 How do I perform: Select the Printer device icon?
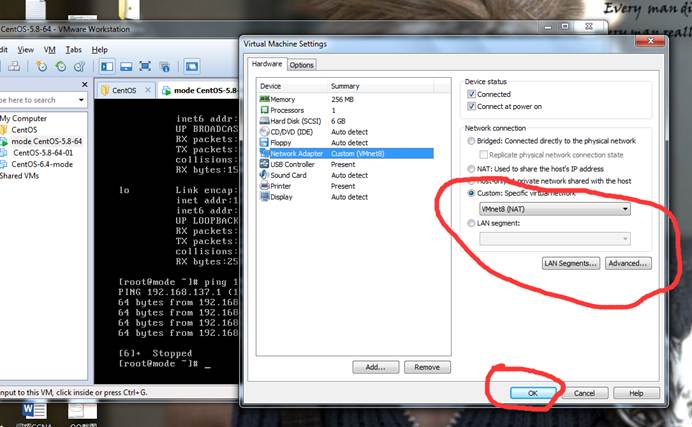point(264,186)
